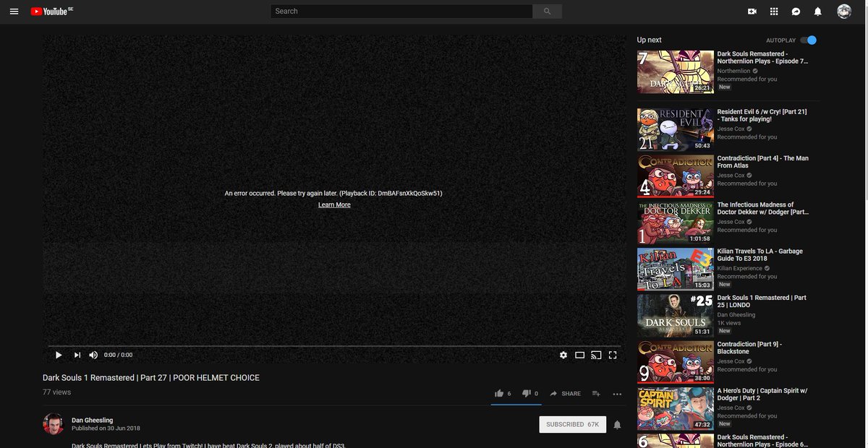This screenshot has height=448, width=868.
Task: Mute the player volume
Action: (93, 355)
